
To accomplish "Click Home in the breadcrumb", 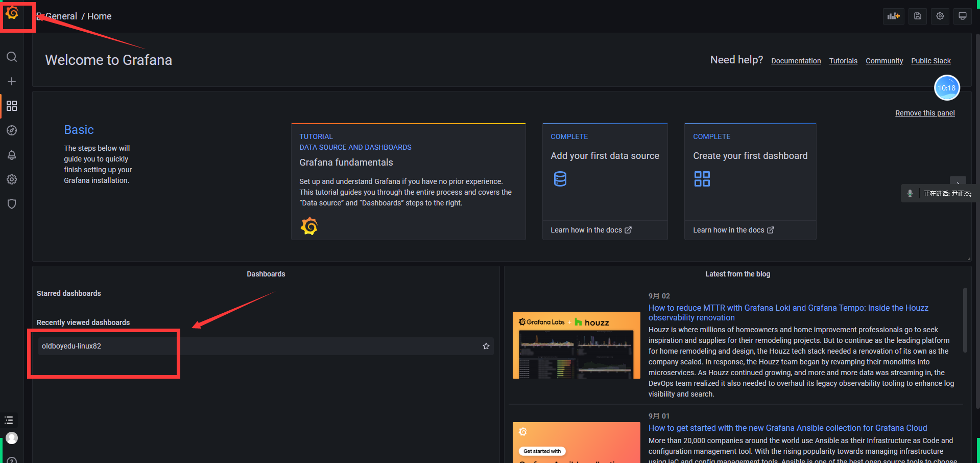I will (x=100, y=16).
